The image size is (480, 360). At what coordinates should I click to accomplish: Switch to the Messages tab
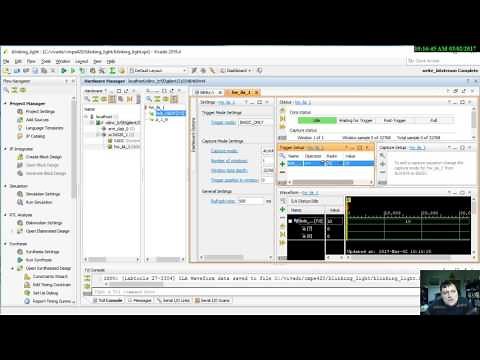coord(140,300)
